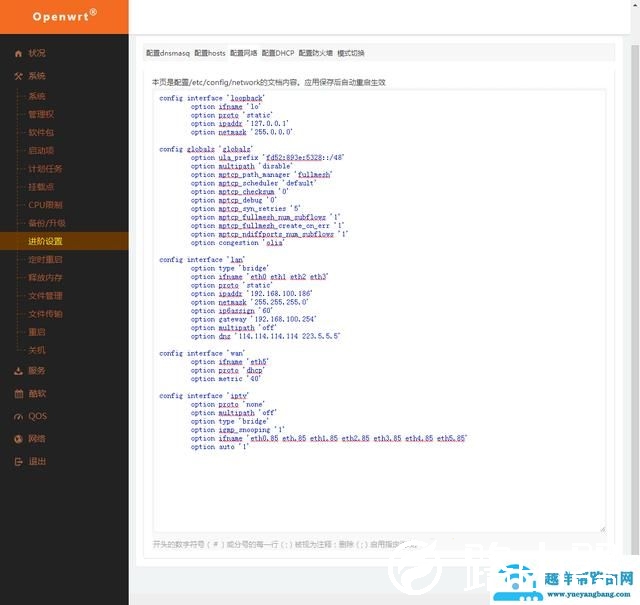The width and height of the screenshot is (640, 605).
Task: Open the 状况 status home icon
Action: click(18, 53)
